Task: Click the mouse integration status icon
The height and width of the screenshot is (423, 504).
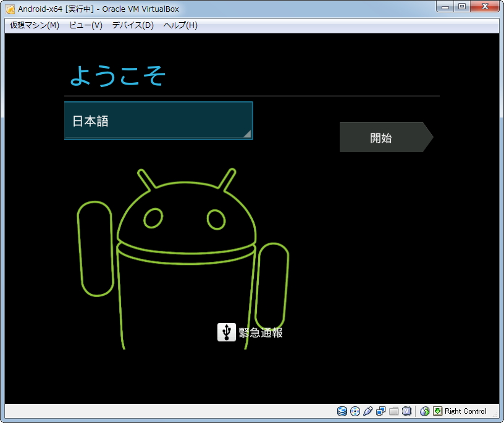Action: 424,411
